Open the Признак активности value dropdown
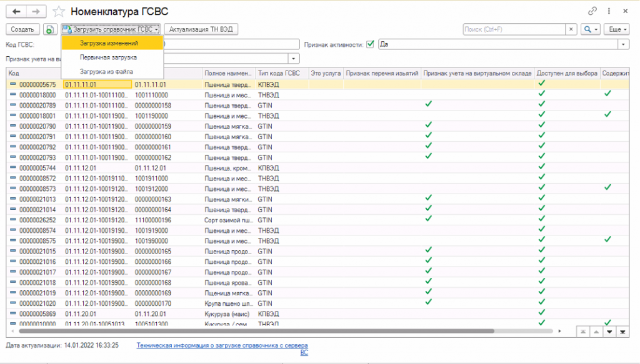The image size is (640, 364). [x=623, y=44]
